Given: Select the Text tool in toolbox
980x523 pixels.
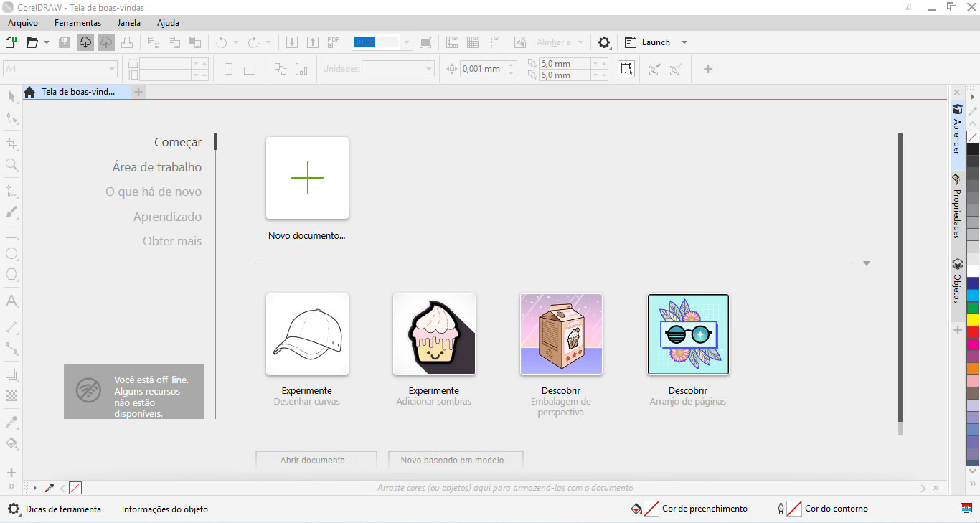Looking at the screenshot, I should [x=11, y=301].
